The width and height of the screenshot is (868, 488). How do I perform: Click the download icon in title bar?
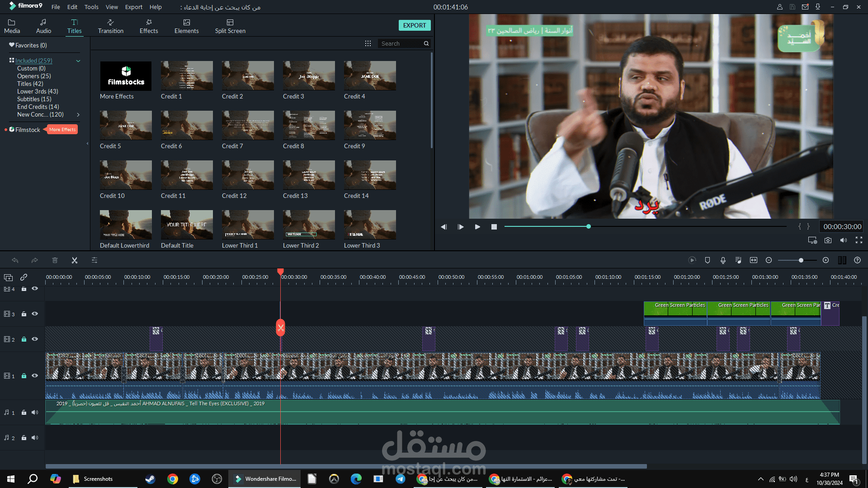[x=818, y=7]
